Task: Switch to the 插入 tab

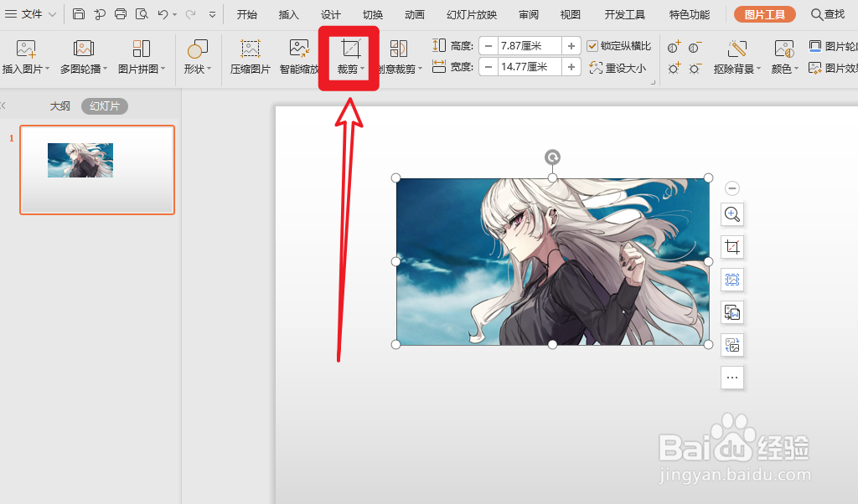Action: [288, 15]
